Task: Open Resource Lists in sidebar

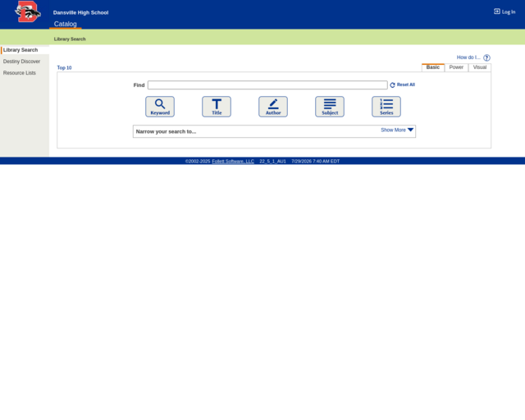Action: (20, 73)
